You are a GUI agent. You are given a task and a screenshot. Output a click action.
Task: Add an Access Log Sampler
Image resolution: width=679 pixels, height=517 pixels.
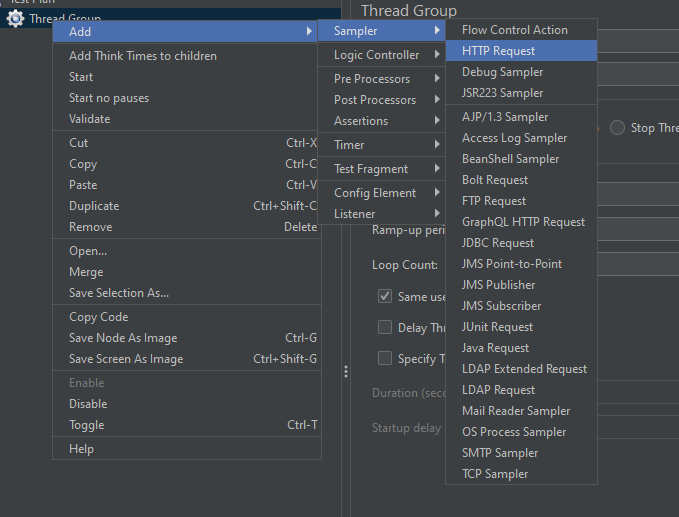[x=521, y=138]
